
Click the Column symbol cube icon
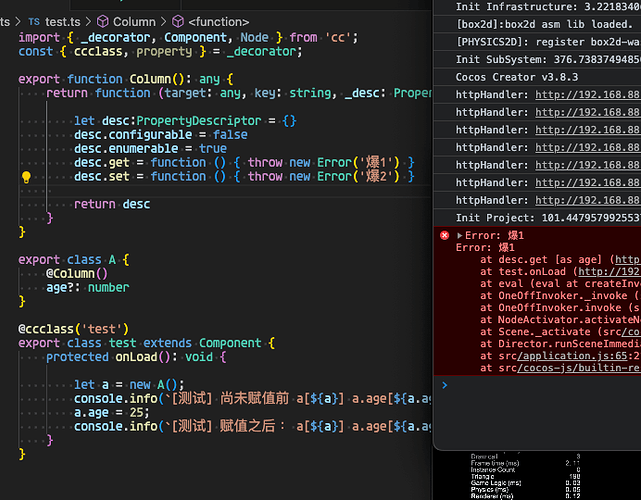(x=103, y=21)
